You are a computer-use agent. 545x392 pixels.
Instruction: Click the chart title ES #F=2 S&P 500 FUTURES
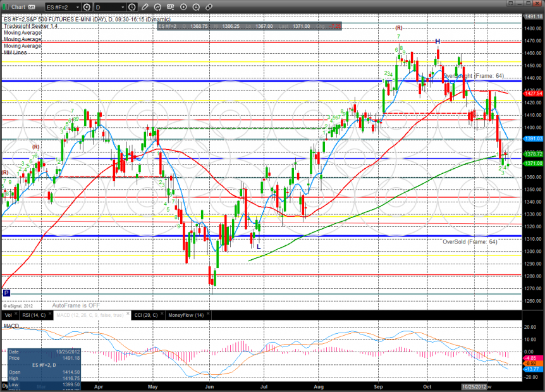click(x=87, y=20)
